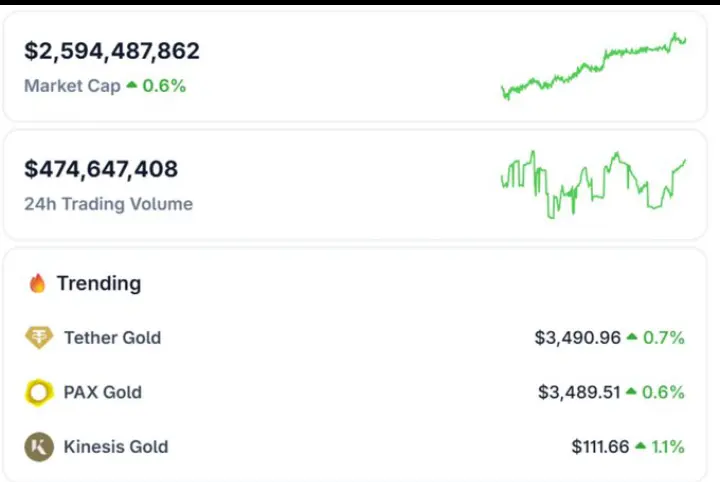Click the Market Cap sparkline chart
The height and width of the screenshot is (482, 720).
(x=593, y=66)
